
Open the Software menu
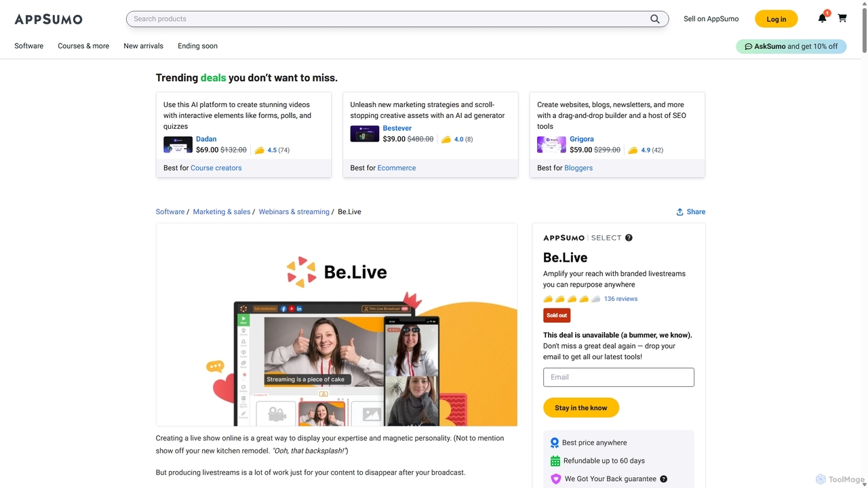pos(29,46)
